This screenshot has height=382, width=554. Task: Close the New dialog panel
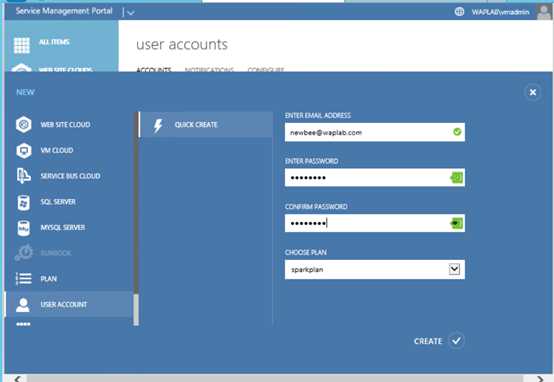point(533,92)
